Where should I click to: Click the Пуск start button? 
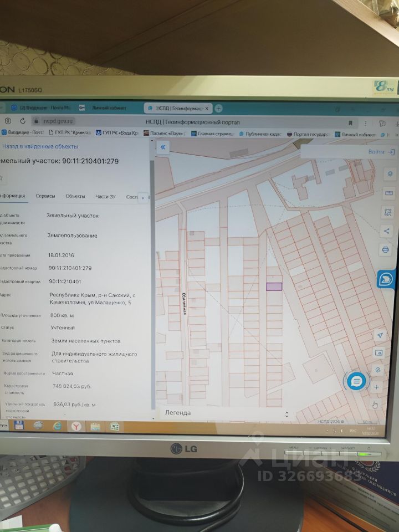coord(3,425)
